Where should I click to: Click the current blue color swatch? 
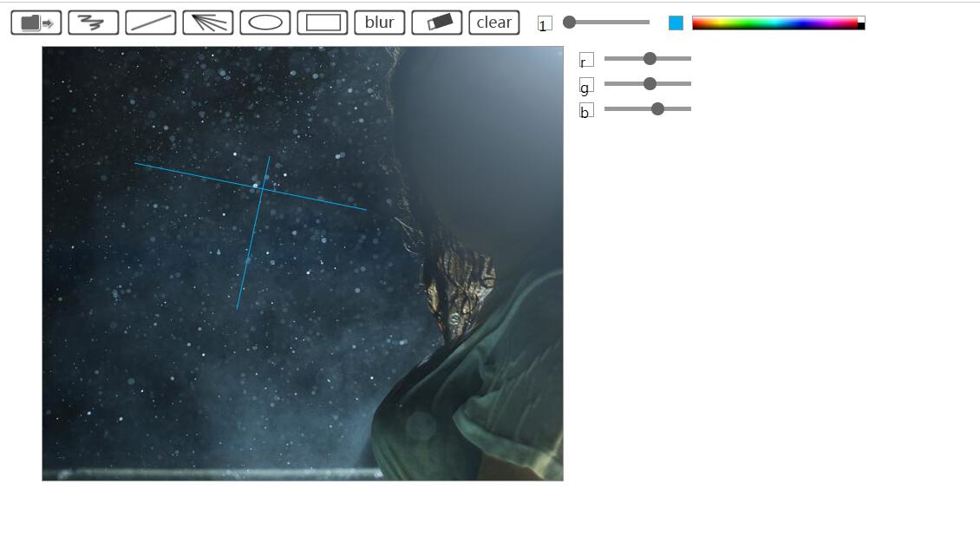click(676, 23)
